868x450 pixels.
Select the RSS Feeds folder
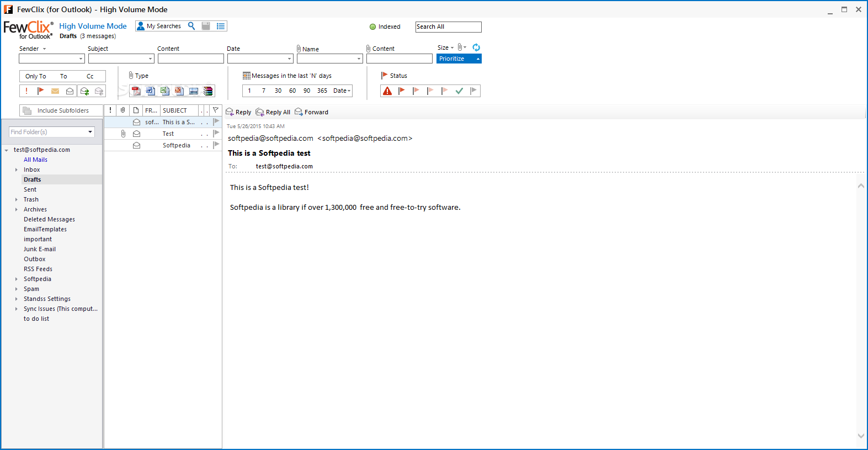[x=38, y=269]
